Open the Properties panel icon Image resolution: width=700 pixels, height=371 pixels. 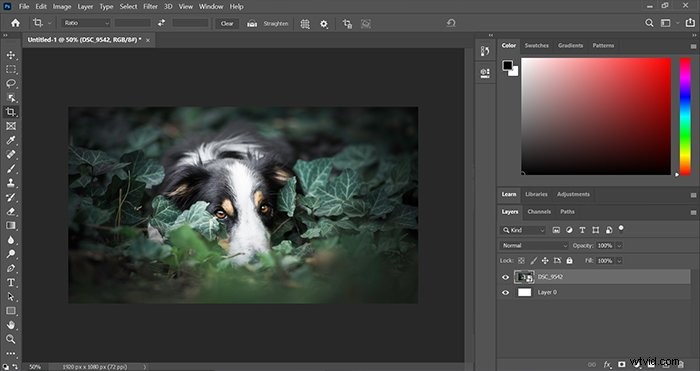tap(485, 73)
